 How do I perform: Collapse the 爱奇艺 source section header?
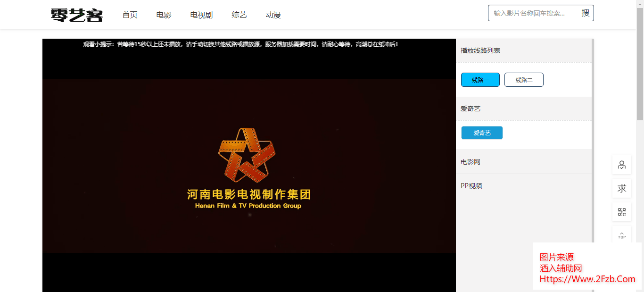pos(523,109)
